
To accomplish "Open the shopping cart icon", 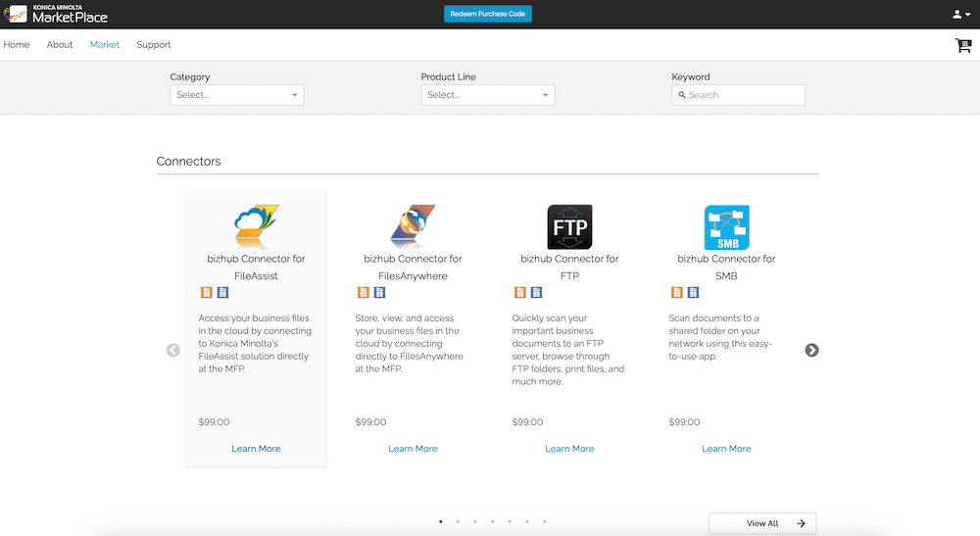I will [x=963, y=45].
